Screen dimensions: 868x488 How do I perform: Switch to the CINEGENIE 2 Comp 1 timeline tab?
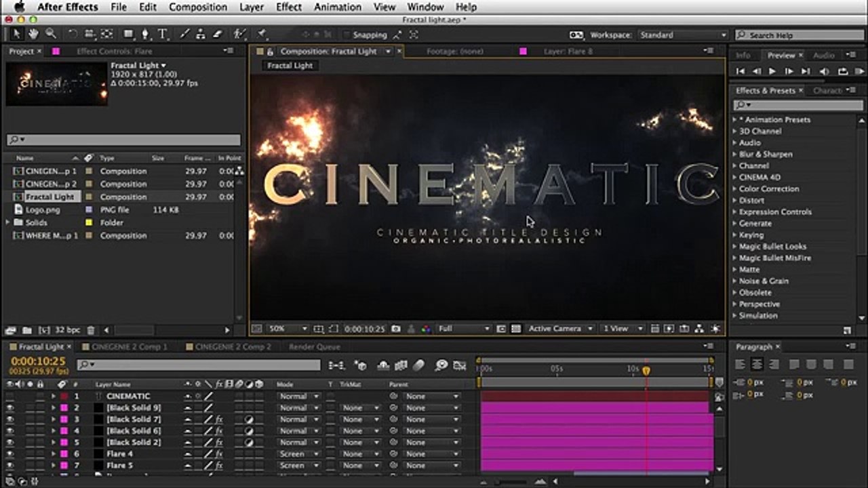click(130, 346)
